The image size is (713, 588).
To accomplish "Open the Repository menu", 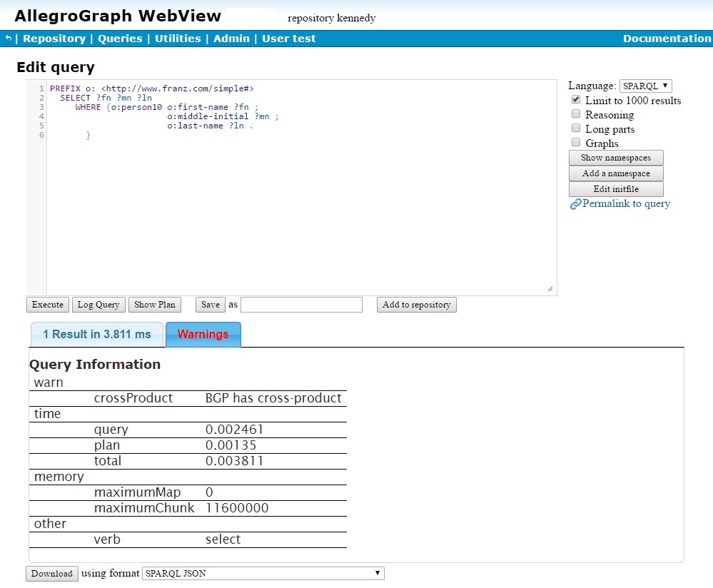I will tap(54, 39).
